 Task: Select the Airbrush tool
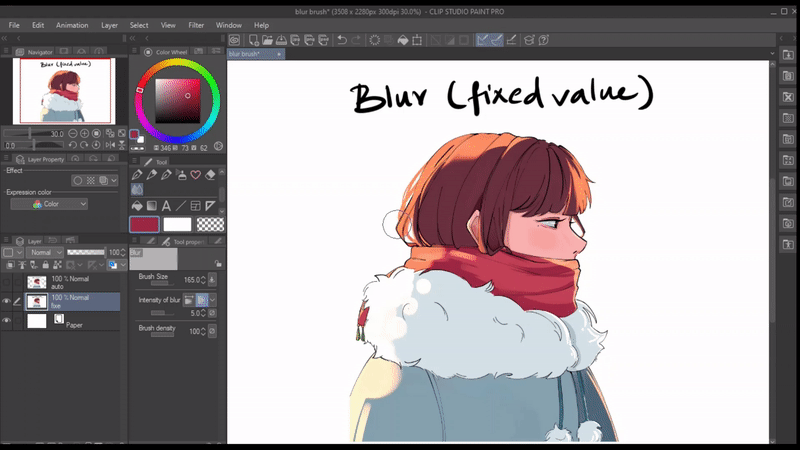[181, 175]
